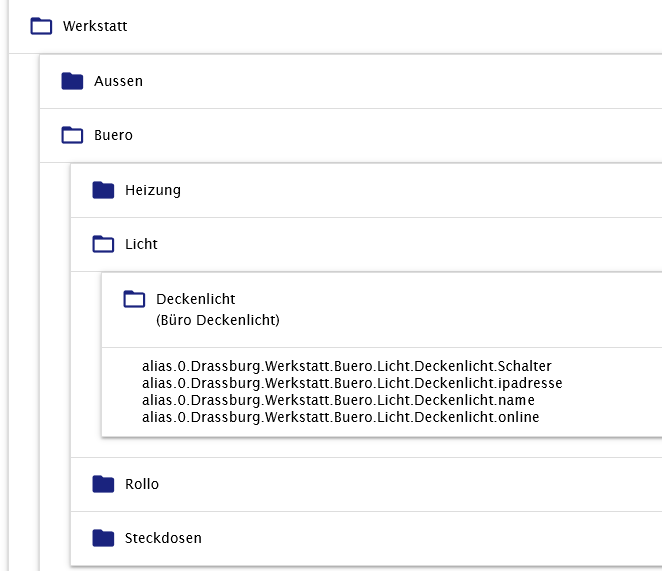Screen dimensions: 662x571
Task: Click the Licht open folder icon
Action: 103,243
